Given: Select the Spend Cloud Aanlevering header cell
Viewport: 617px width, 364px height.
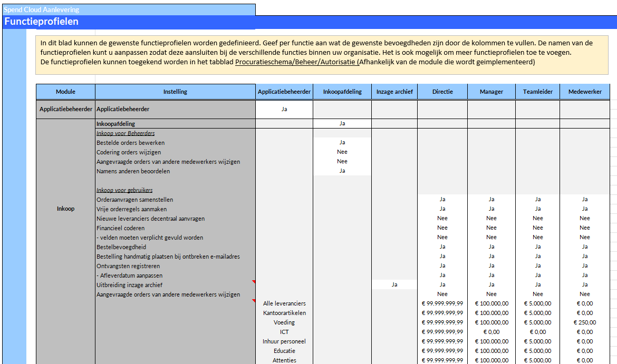Looking at the screenshot, I should point(129,9).
